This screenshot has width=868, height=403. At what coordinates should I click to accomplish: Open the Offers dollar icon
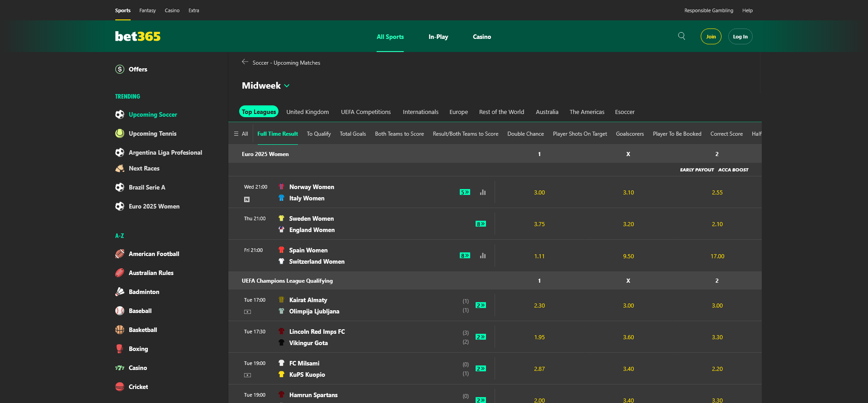pos(120,69)
